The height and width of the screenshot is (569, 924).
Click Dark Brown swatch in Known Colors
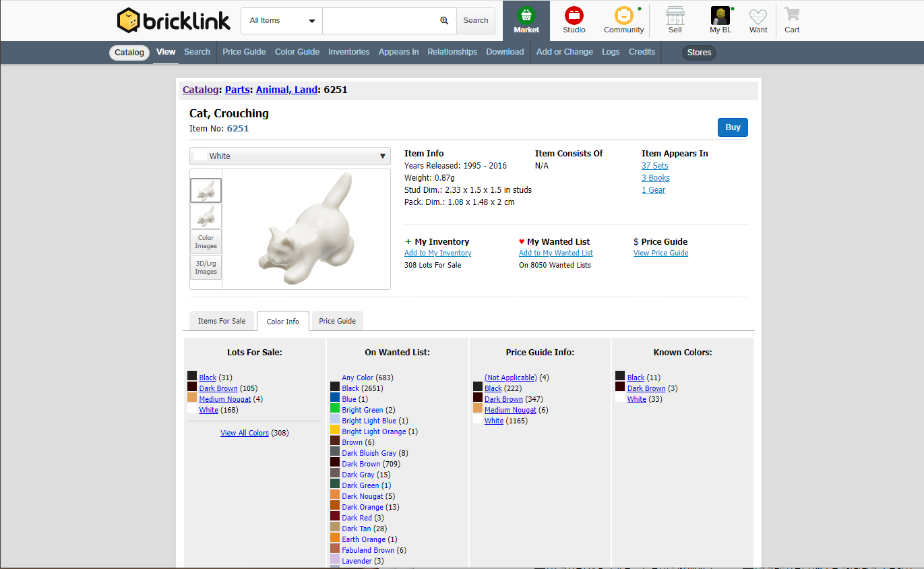coord(620,387)
